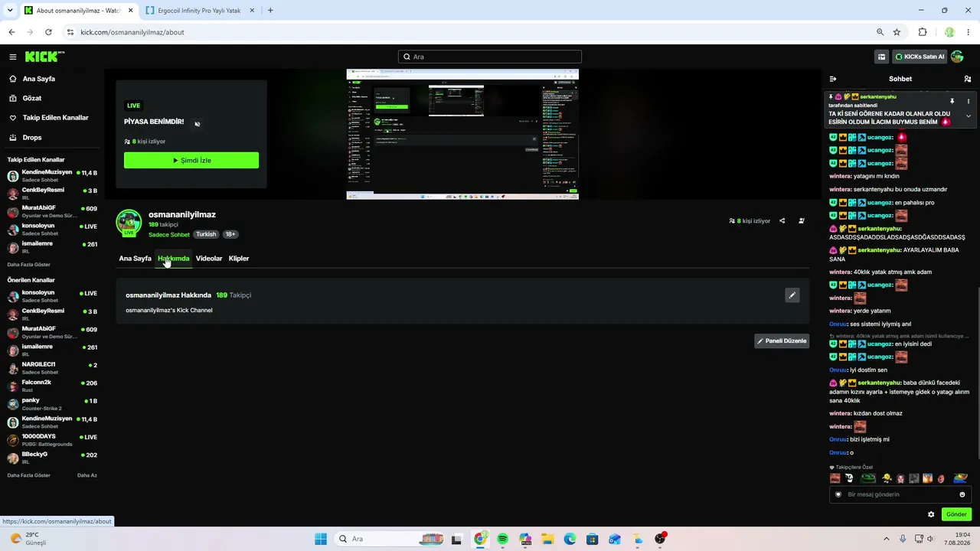The image size is (980, 551).
Task: Open the emoji picker in chat
Action: 962,494
